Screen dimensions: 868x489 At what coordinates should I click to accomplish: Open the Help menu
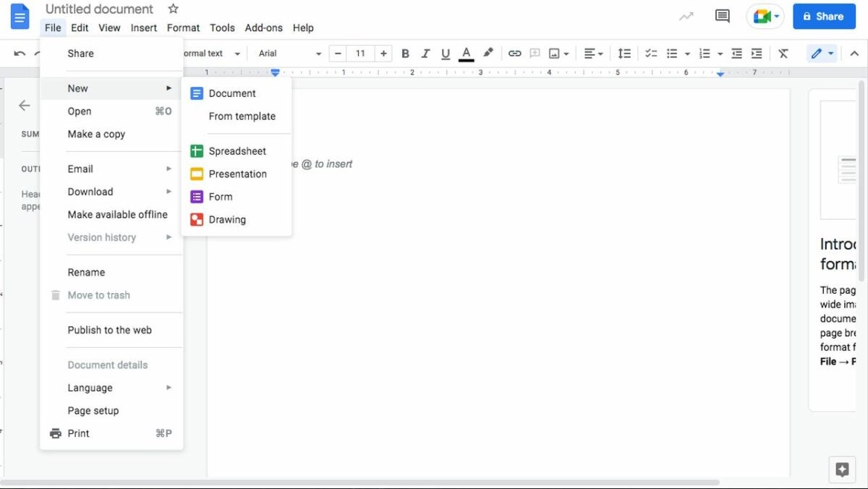[x=303, y=27]
